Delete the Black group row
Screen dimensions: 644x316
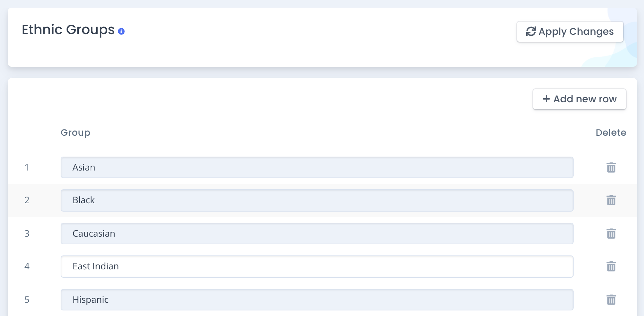pos(611,200)
